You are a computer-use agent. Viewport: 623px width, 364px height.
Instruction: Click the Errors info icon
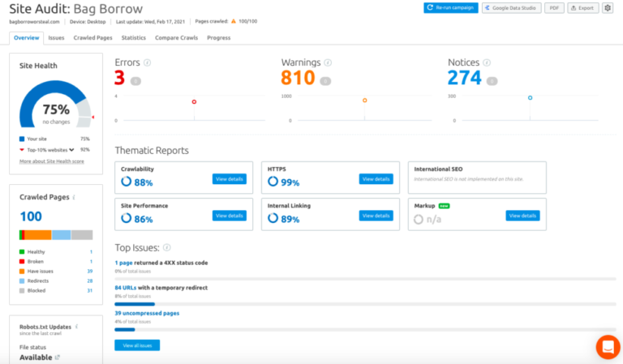147,62
